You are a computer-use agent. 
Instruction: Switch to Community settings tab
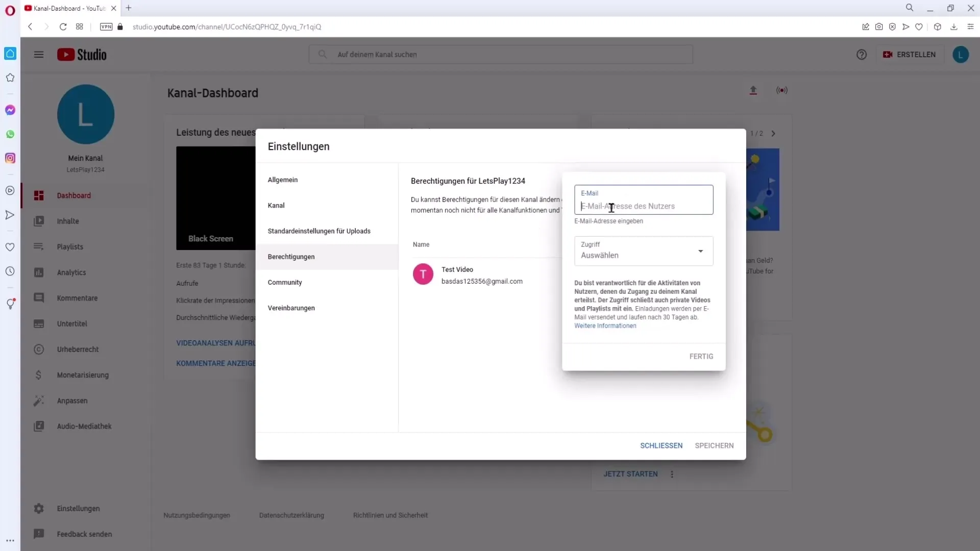[285, 282]
